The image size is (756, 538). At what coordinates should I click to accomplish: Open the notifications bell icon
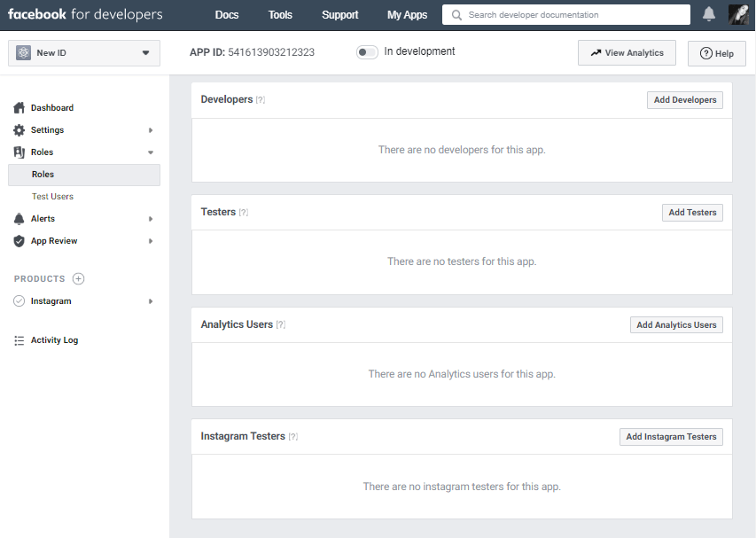[709, 14]
